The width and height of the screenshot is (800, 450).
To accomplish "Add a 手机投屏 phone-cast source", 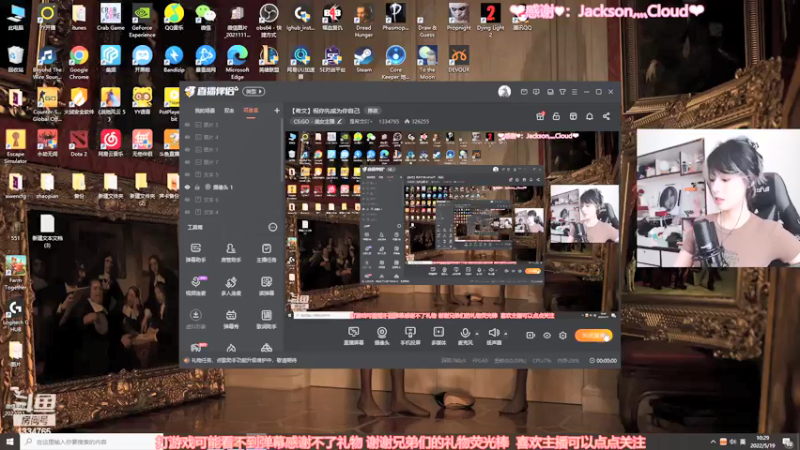I will [410, 336].
